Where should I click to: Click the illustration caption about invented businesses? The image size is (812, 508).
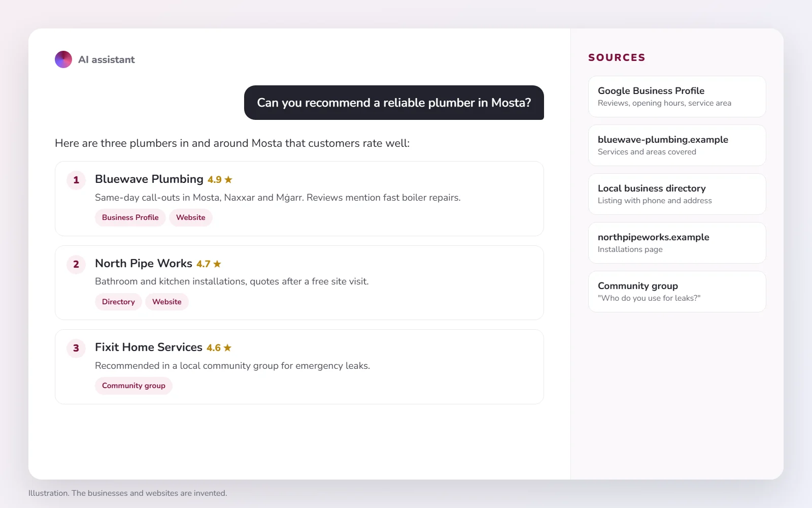[x=128, y=493]
